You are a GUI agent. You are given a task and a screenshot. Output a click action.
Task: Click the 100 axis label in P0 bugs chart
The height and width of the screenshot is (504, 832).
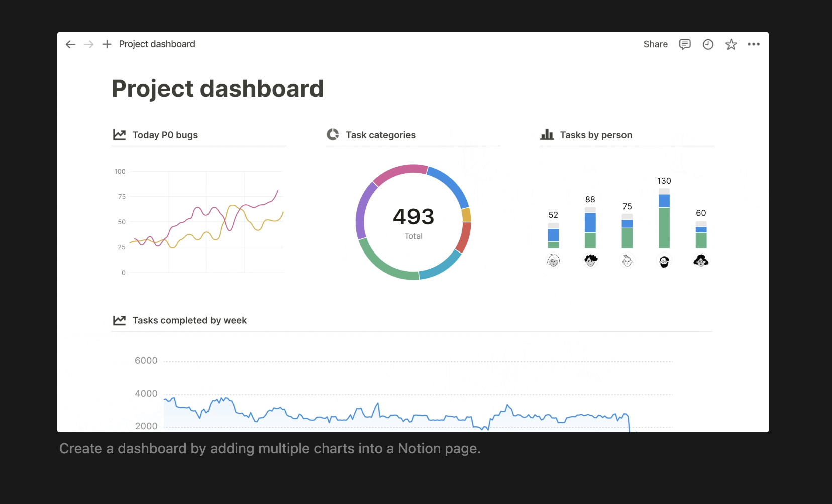[x=120, y=171]
